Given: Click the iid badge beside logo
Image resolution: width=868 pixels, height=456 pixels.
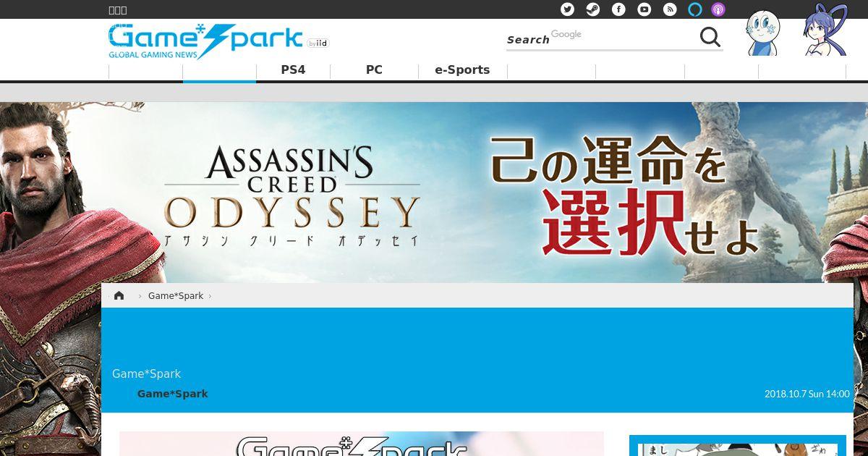Looking at the screenshot, I should point(318,43).
